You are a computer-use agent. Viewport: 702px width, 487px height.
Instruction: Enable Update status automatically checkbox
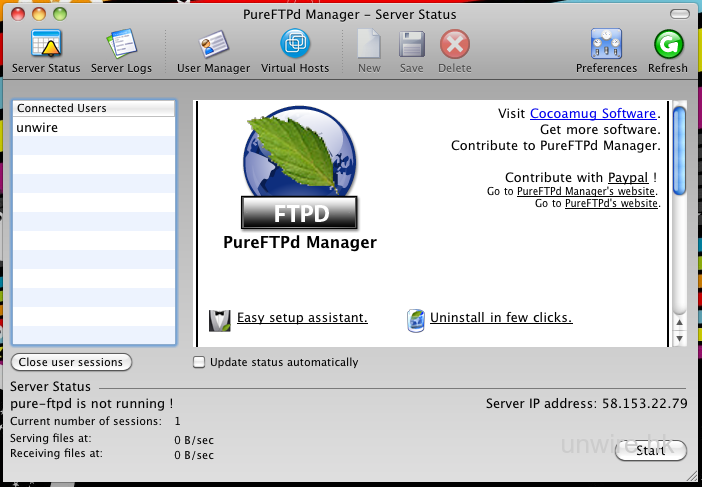click(199, 362)
